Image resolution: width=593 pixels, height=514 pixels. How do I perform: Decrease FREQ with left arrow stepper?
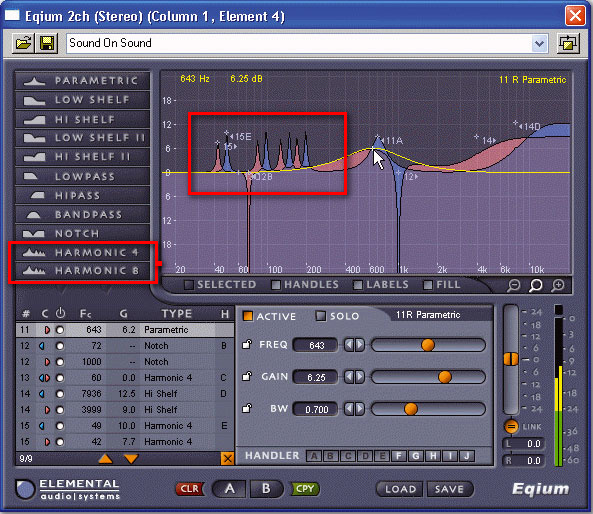(349, 345)
